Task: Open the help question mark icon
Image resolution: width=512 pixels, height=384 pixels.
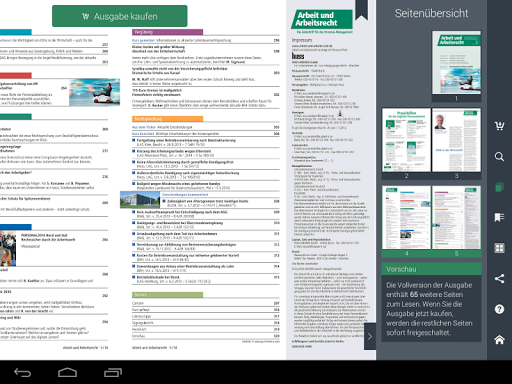Action: pyautogui.click(x=499, y=309)
